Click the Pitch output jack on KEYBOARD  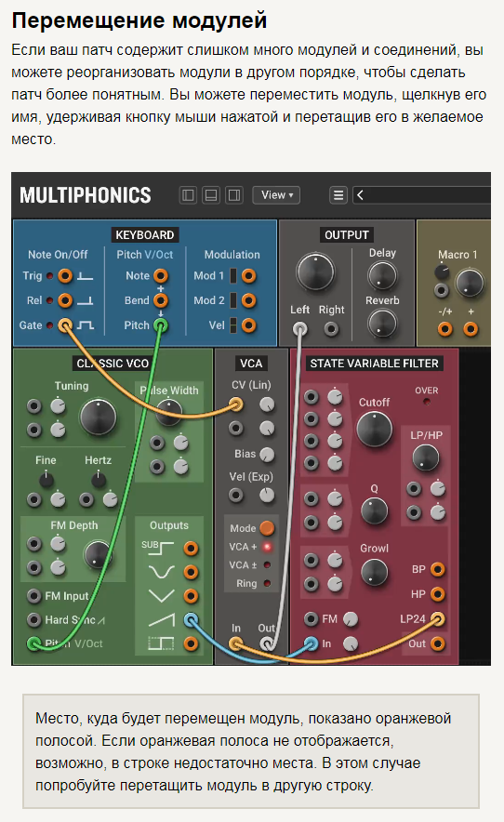tap(161, 325)
